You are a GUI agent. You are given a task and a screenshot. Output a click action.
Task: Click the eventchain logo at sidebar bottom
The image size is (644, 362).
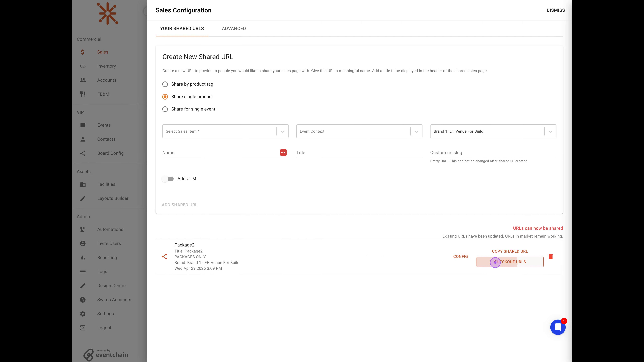106,355
